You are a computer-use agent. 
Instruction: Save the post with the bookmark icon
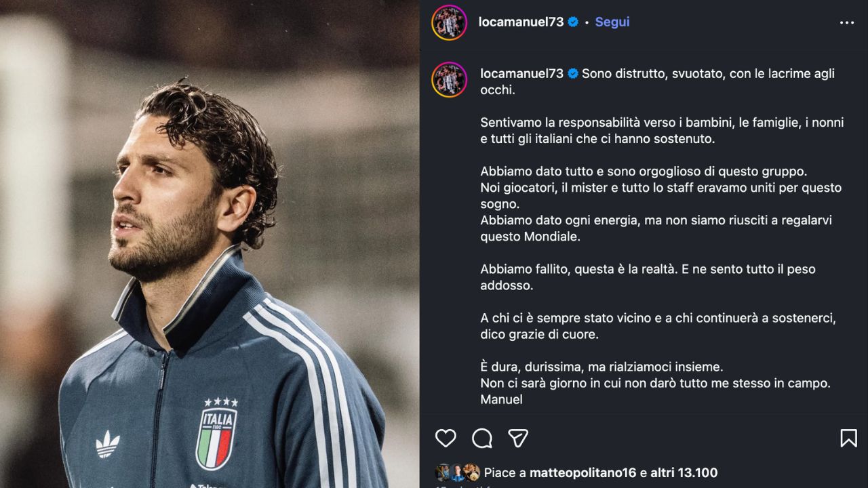(x=848, y=439)
